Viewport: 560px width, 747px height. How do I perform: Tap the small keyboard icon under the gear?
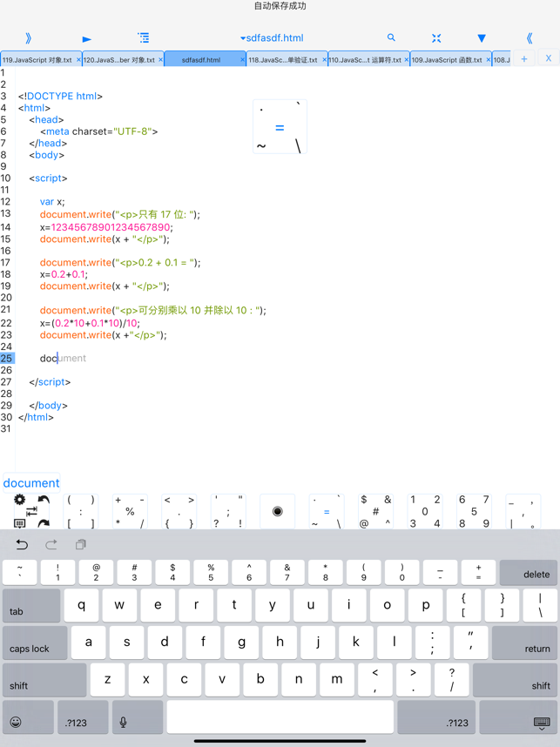pyautogui.click(x=19, y=523)
